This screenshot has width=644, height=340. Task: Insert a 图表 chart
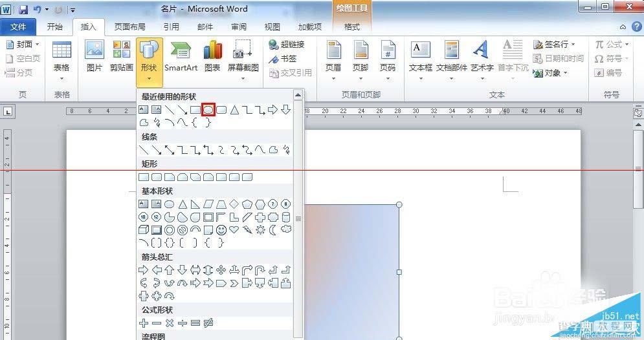pyautogui.click(x=212, y=57)
